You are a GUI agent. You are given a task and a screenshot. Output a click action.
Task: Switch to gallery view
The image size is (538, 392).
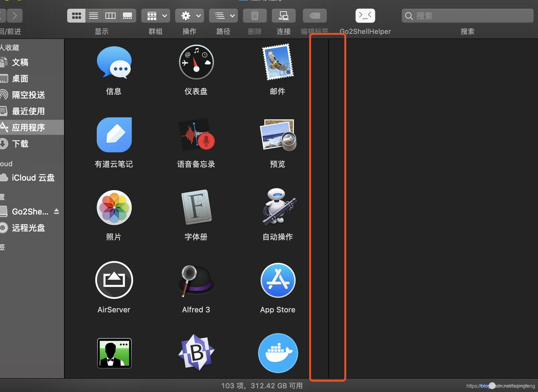click(127, 16)
